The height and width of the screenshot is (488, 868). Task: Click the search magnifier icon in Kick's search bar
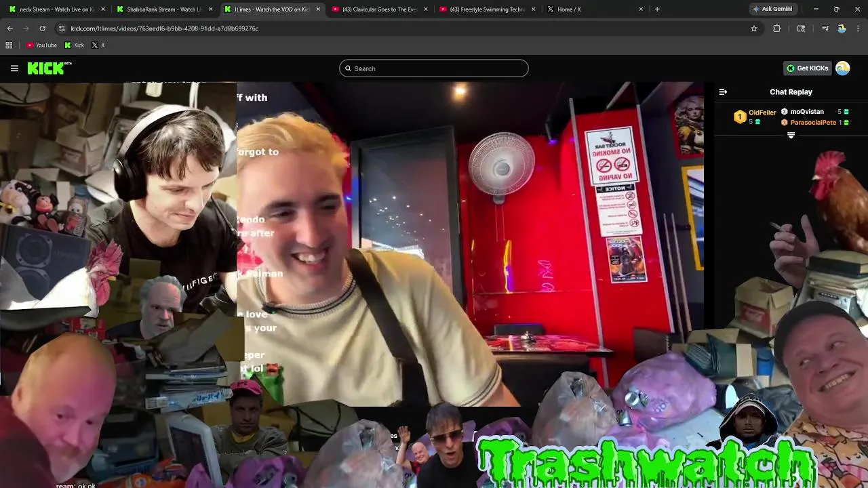pyautogui.click(x=348, y=68)
